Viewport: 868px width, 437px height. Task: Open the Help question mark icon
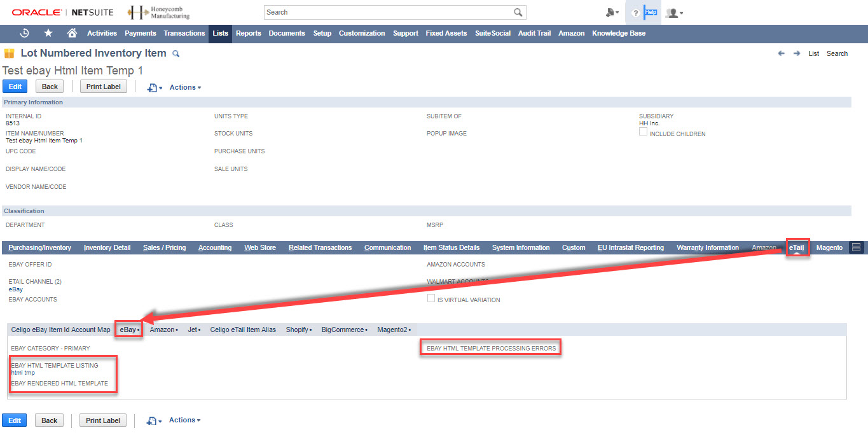pyautogui.click(x=635, y=13)
